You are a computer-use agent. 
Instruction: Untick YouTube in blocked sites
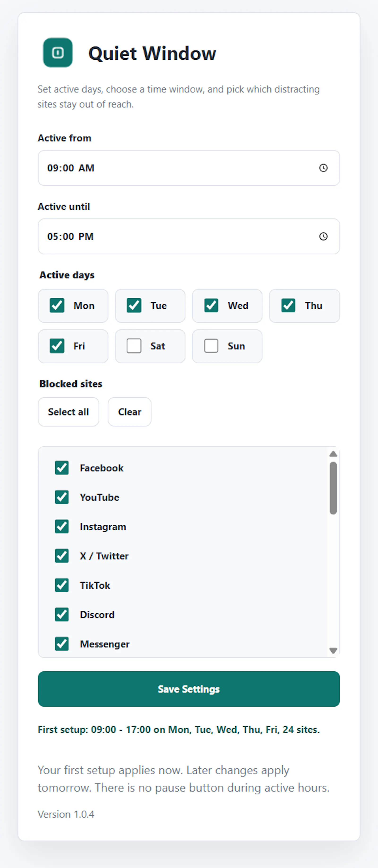[62, 497]
